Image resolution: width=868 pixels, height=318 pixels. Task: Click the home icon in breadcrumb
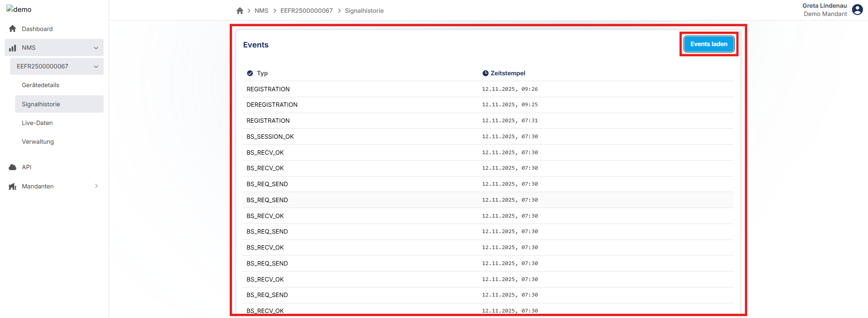240,10
